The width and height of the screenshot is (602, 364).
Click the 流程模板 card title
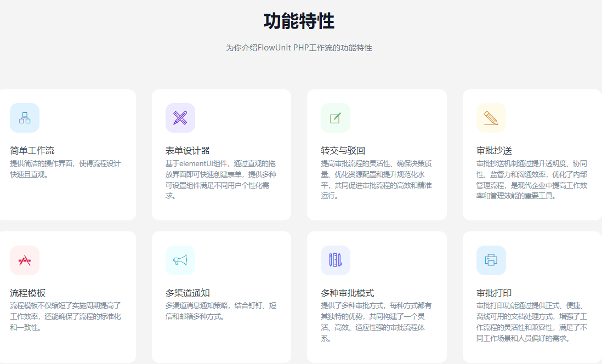click(x=28, y=293)
